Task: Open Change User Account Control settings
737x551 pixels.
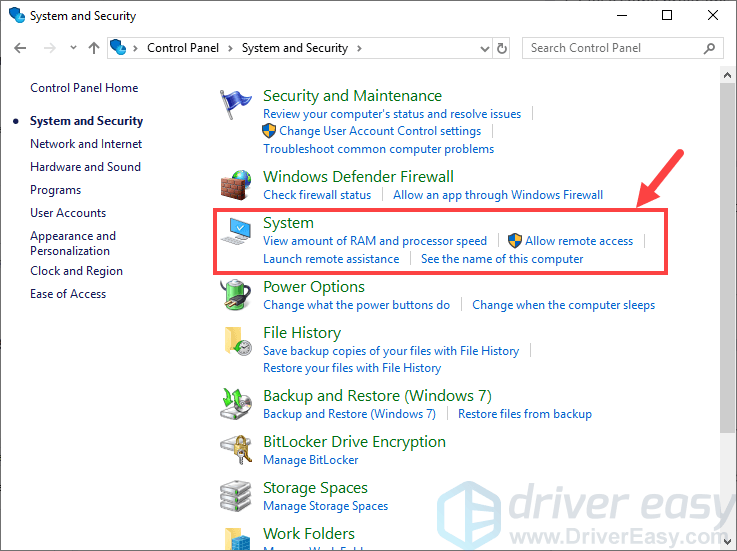Action: coord(380,131)
